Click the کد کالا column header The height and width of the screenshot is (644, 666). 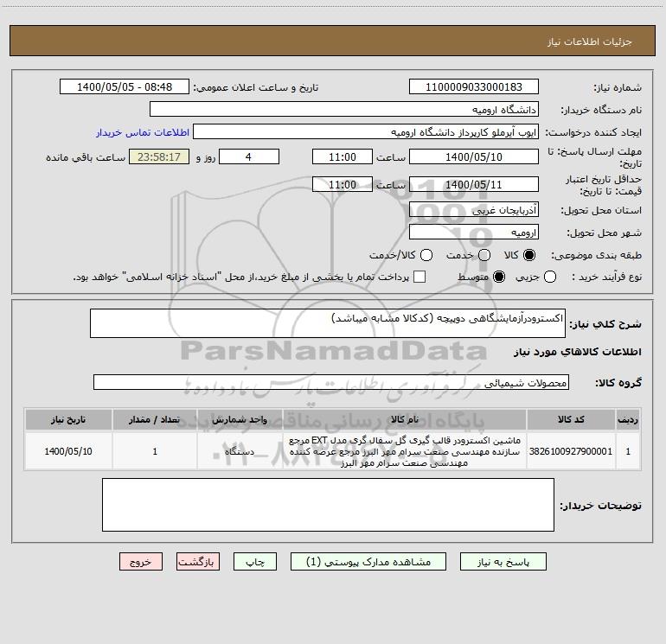click(571, 420)
